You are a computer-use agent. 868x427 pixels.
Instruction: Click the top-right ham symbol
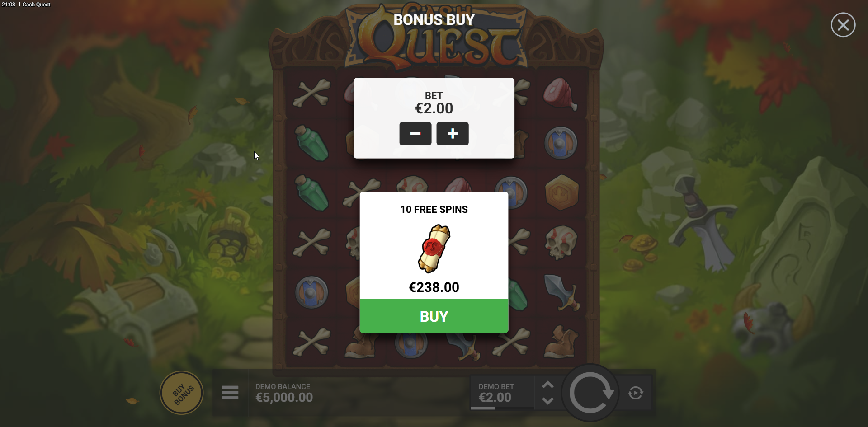tap(560, 94)
